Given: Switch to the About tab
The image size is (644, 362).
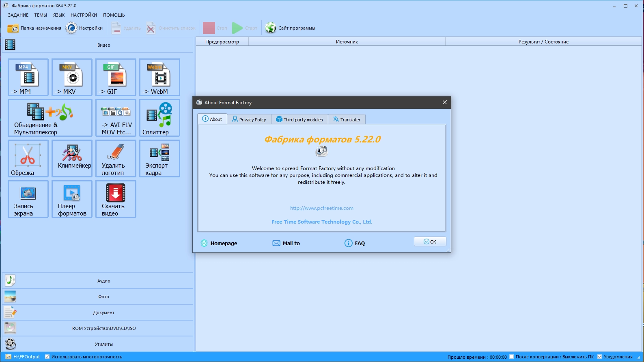Looking at the screenshot, I should click(x=212, y=119).
